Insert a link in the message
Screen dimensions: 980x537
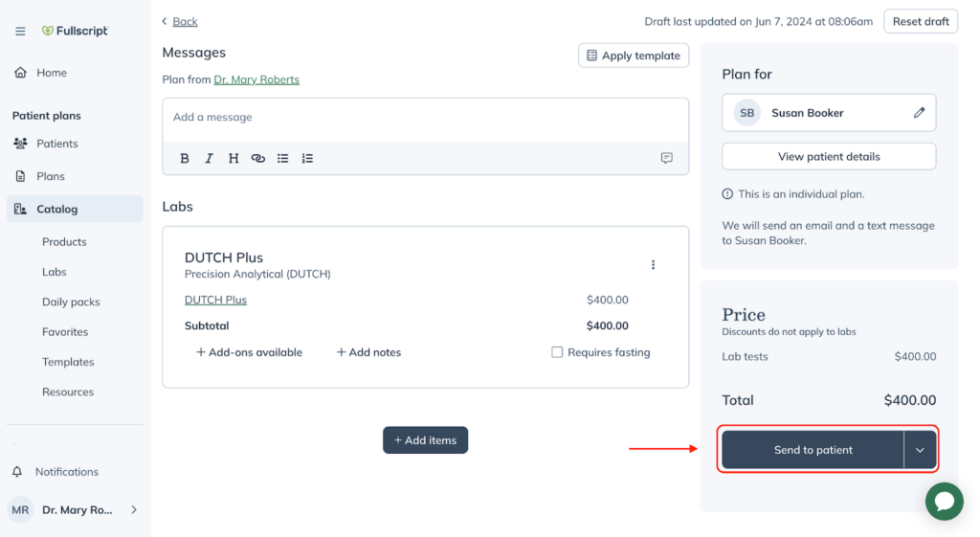pos(258,158)
